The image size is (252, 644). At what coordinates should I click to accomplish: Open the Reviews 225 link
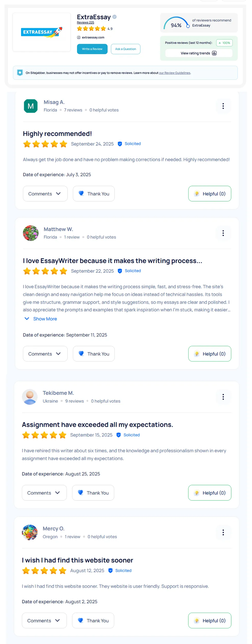pyautogui.click(x=86, y=23)
